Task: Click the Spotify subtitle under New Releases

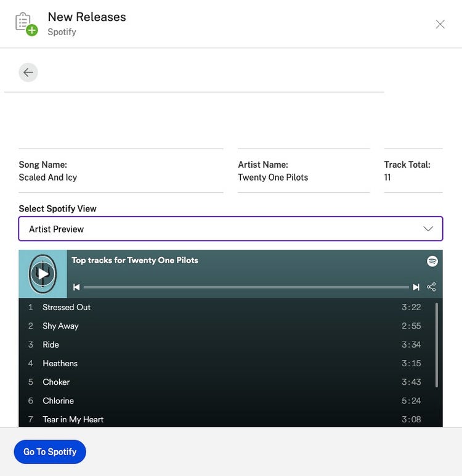Action: pyautogui.click(x=62, y=32)
